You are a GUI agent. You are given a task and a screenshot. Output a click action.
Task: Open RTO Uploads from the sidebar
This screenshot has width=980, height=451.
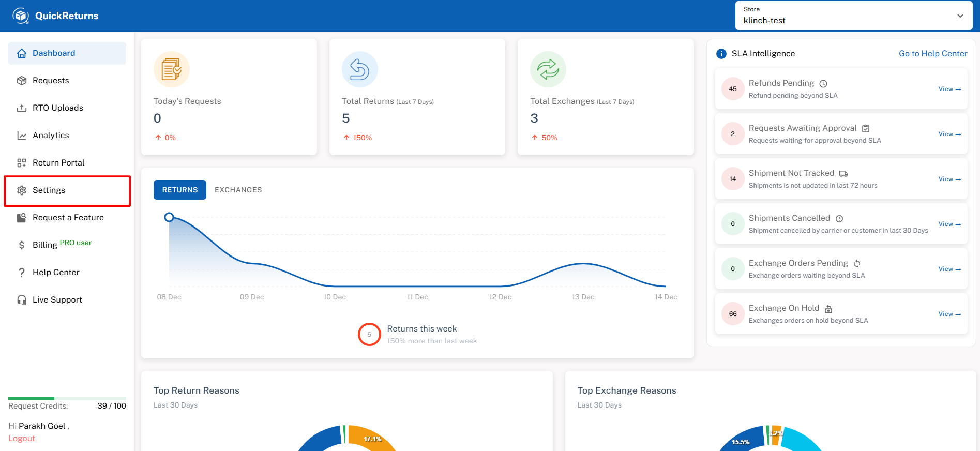[x=57, y=108]
